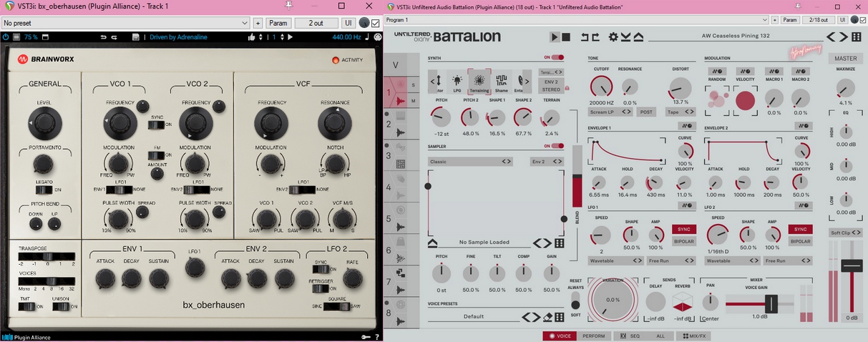Load a sample with eject icon

[433, 243]
